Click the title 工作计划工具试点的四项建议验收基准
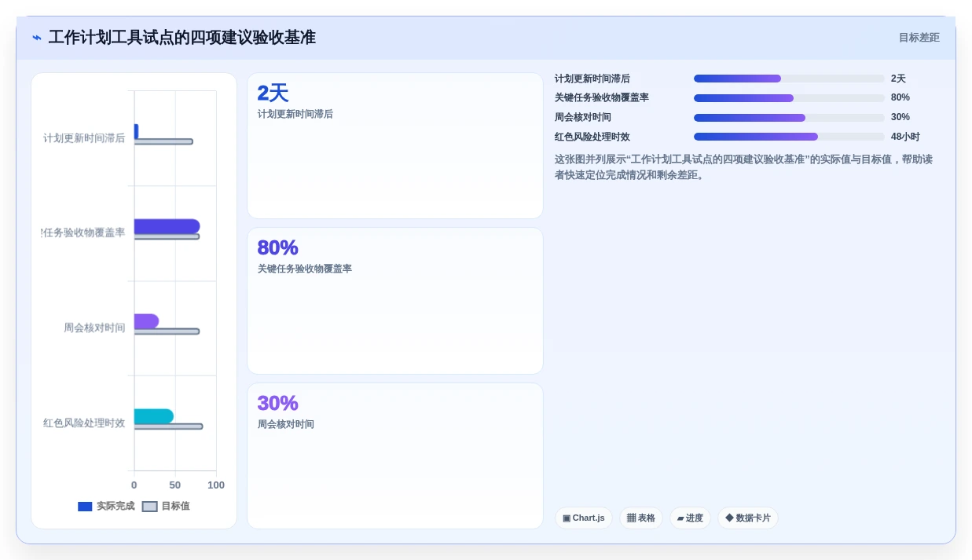 [x=182, y=38]
